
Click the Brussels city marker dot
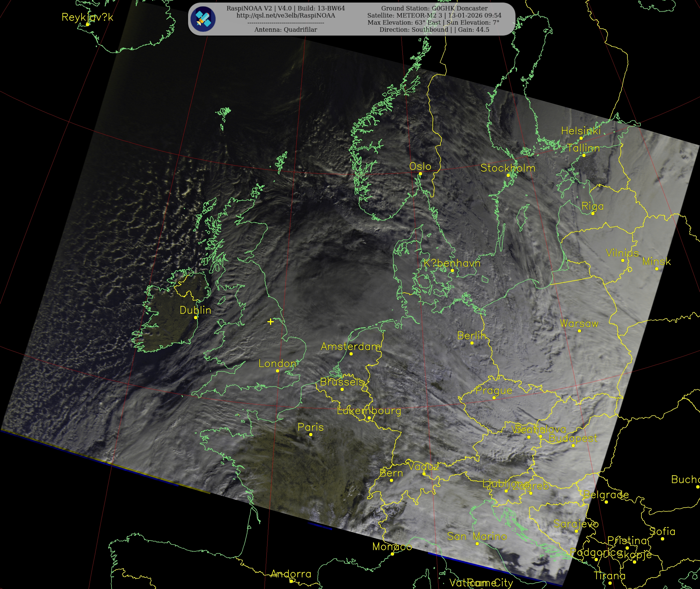[342, 389]
